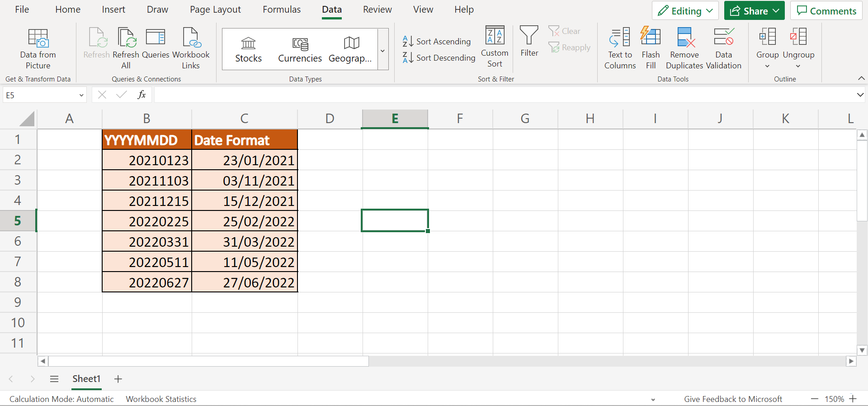Open the Custom Sort dialog

coord(495,47)
